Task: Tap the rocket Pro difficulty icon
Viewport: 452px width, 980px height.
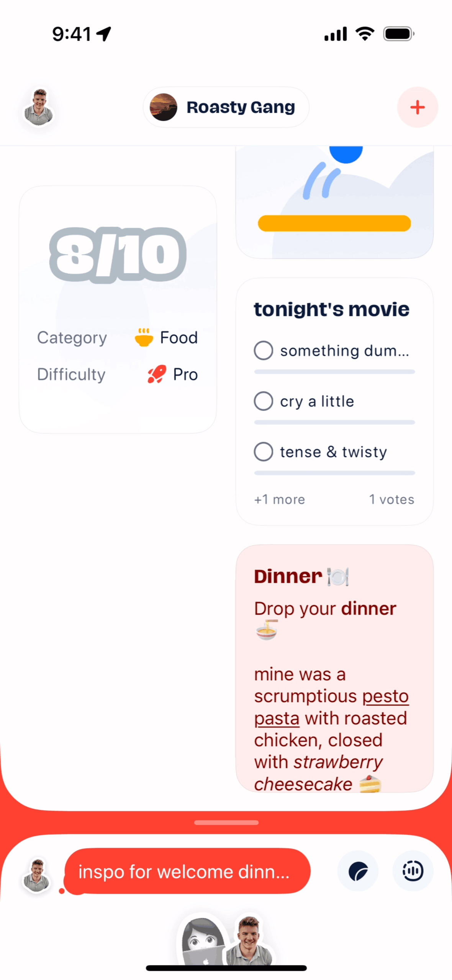Action: tap(157, 374)
